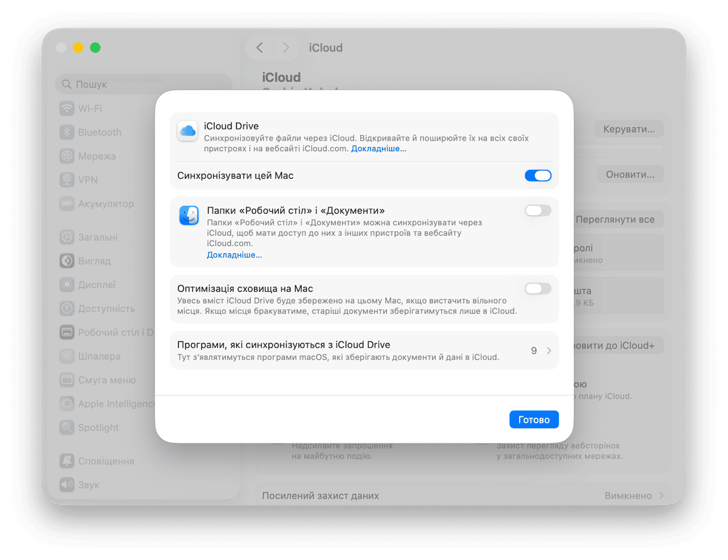This screenshot has height=560, width=728.
Task: Click the back navigation chevron
Action: pyautogui.click(x=259, y=47)
